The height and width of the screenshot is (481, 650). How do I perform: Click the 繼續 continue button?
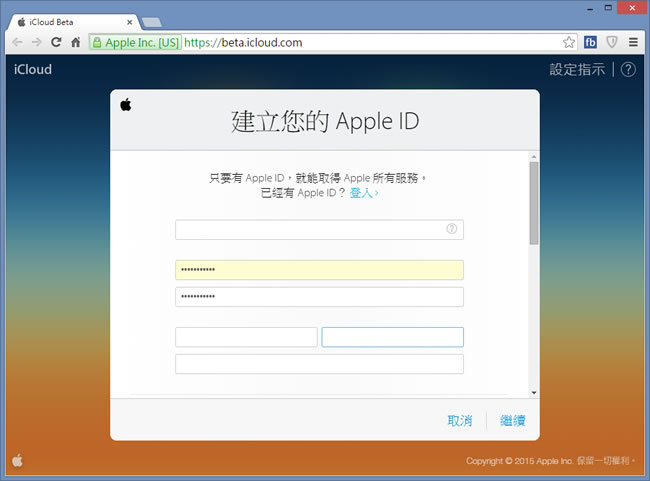point(513,420)
